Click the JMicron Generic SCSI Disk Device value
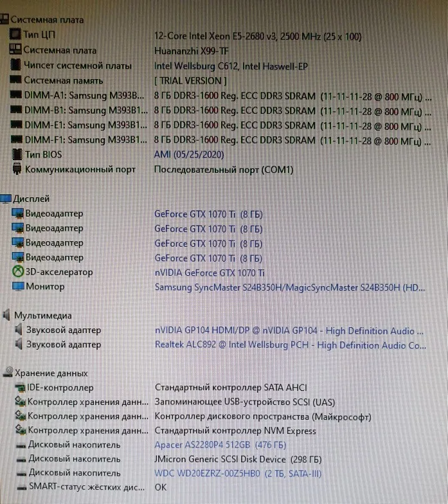The width and height of the screenshot is (448, 504). [238, 459]
